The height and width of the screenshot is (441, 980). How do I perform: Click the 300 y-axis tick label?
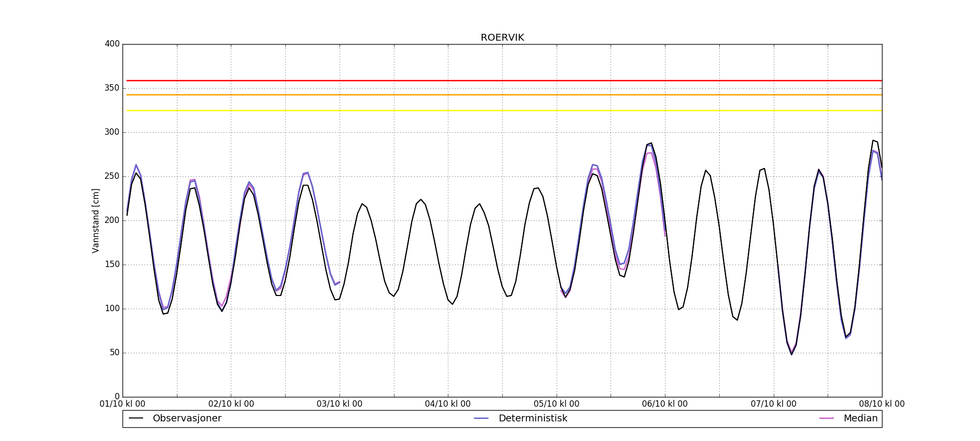(112, 132)
